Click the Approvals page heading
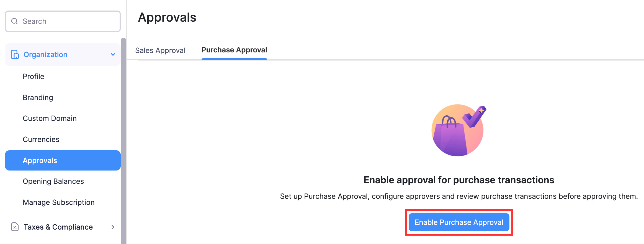 (x=167, y=17)
